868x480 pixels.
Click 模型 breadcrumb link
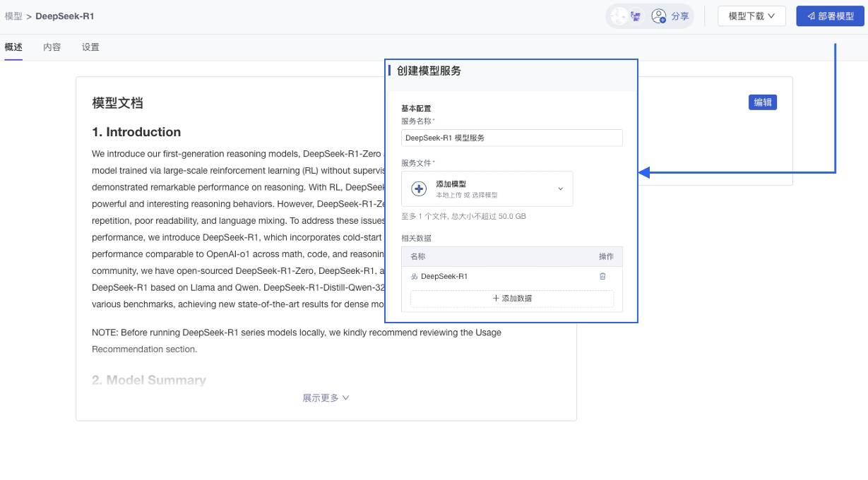[x=13, y=16]
